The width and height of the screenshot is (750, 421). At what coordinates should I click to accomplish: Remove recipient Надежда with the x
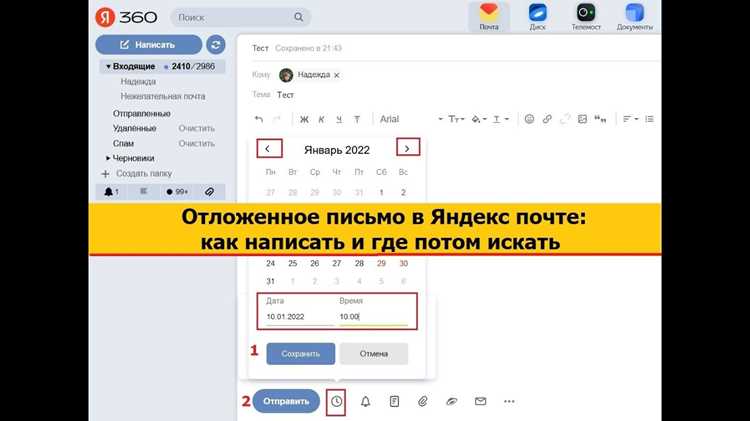[337, 75]
